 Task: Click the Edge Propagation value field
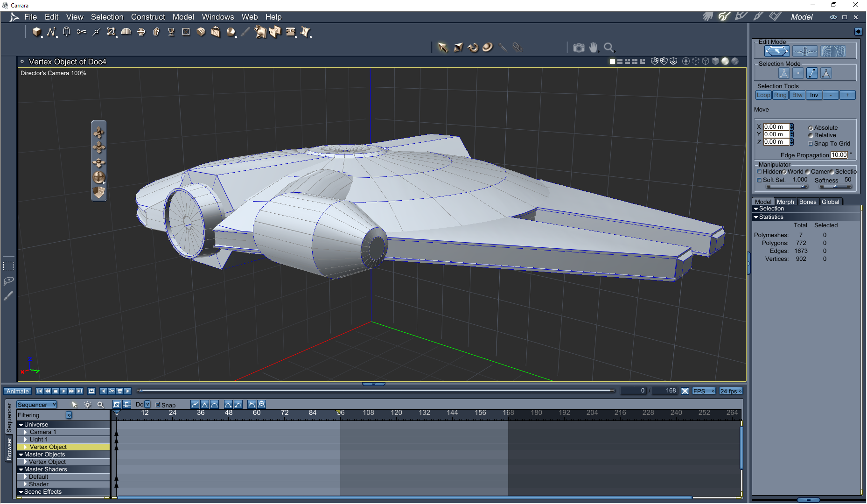839,155
